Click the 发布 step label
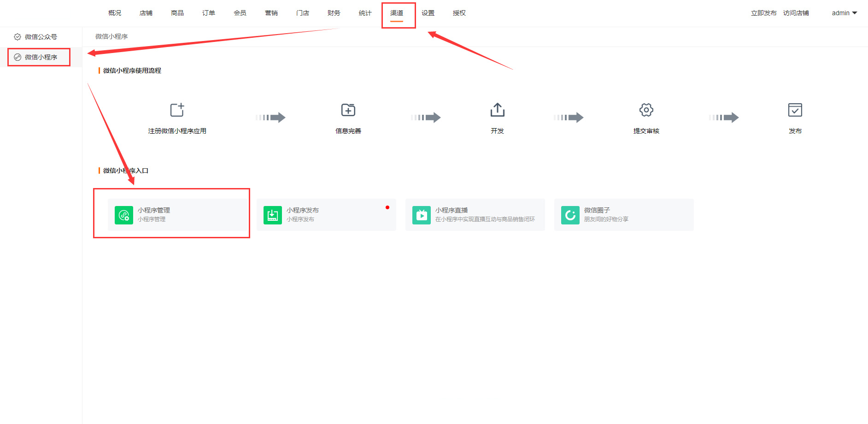This screenshot has width=868, height=424. pos(795,131)
